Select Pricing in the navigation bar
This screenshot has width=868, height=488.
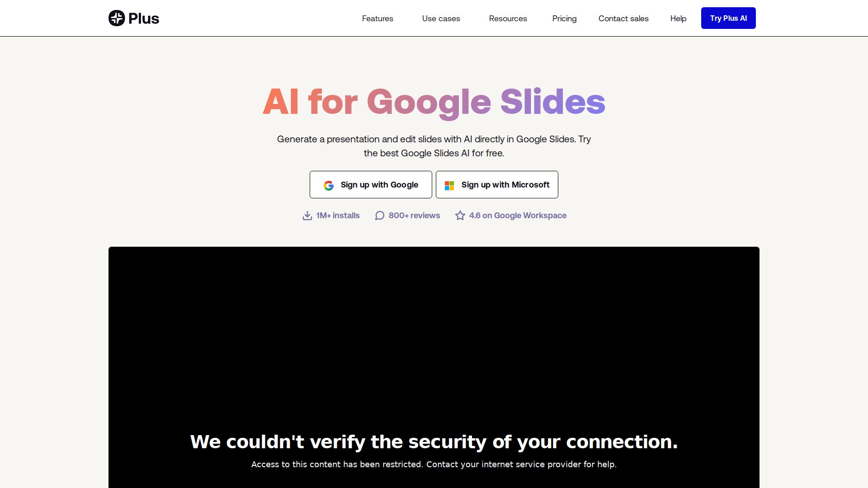[x=564, y=19]
